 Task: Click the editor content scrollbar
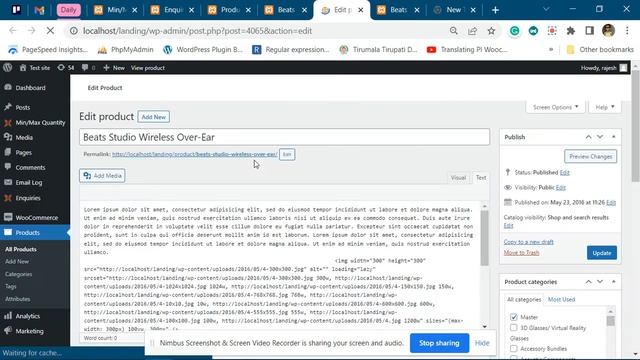(484, 239)
